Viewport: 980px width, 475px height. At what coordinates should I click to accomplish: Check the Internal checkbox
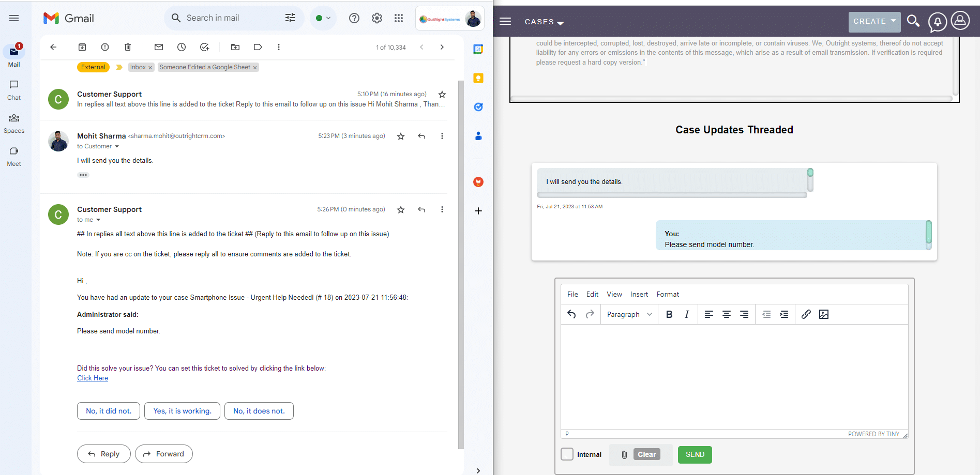click(x=567, y=454)
